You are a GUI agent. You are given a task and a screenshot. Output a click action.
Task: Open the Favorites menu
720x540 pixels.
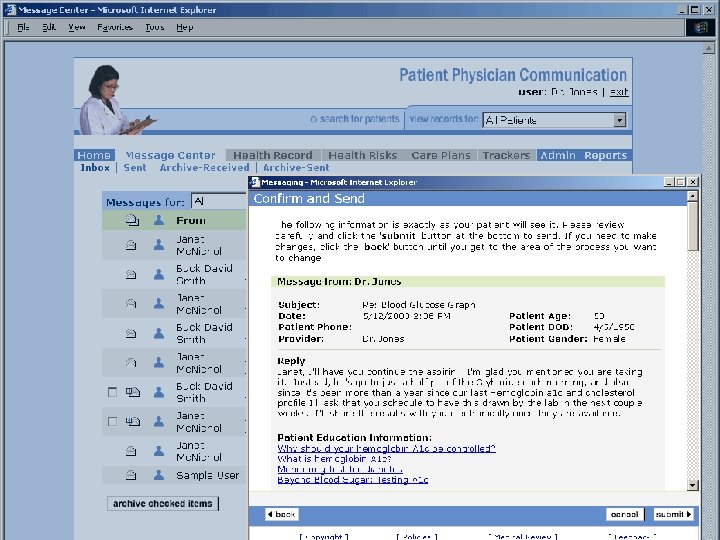[x=115, y=28]
